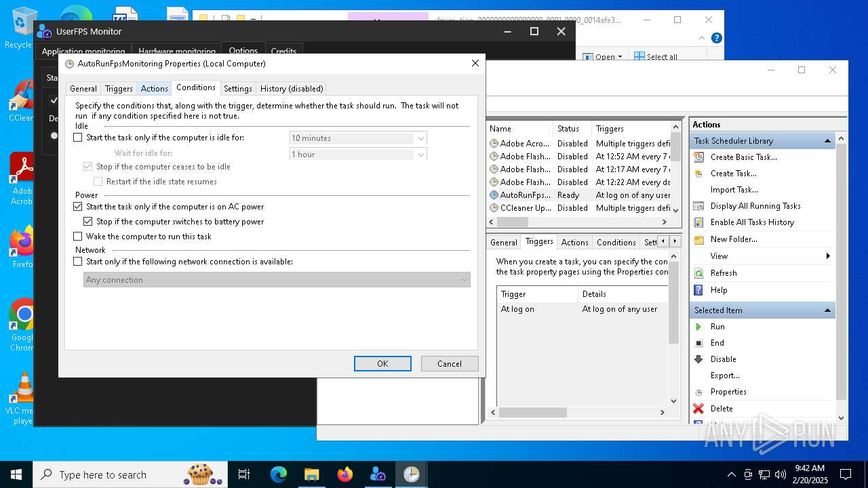Open Microsoft Edge from the taskbar
This screenshot has height=488, width=868.
point(279,474)
